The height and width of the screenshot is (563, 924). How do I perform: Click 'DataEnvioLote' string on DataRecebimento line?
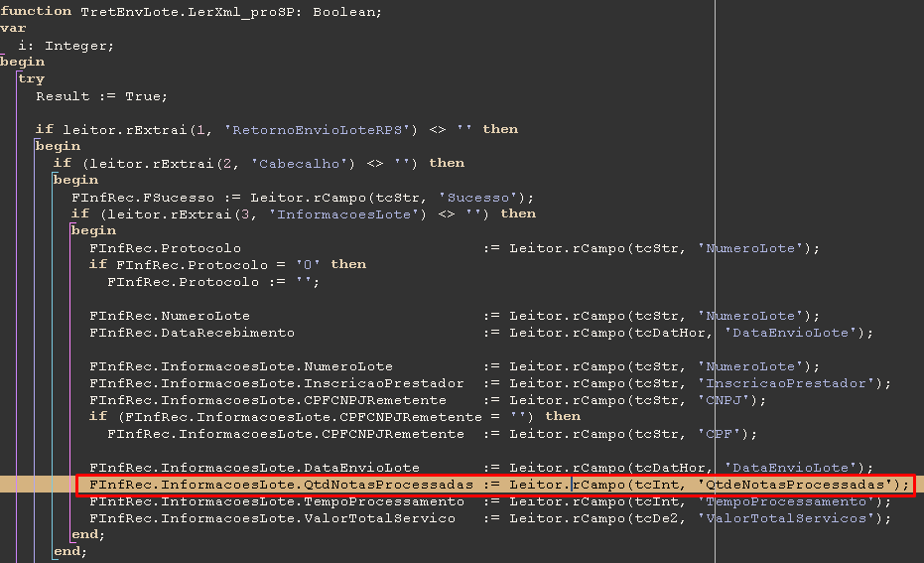click(790, 333)
